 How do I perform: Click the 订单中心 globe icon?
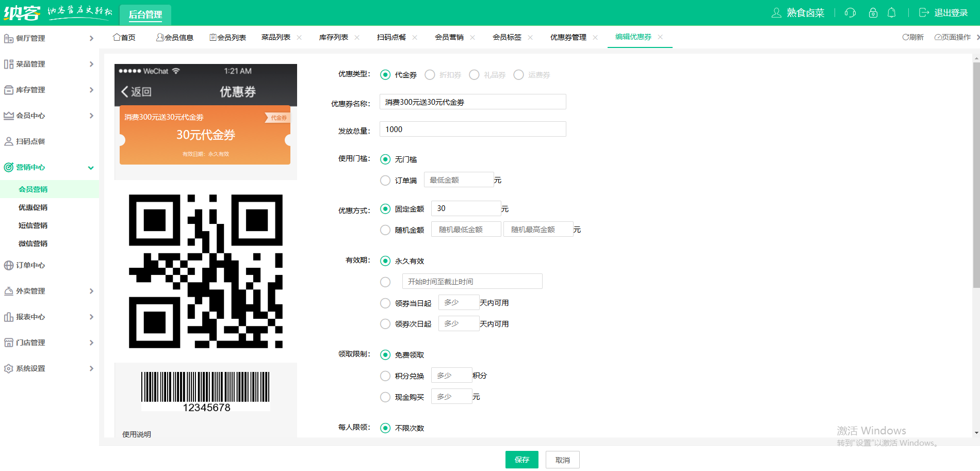coord(9,265)
